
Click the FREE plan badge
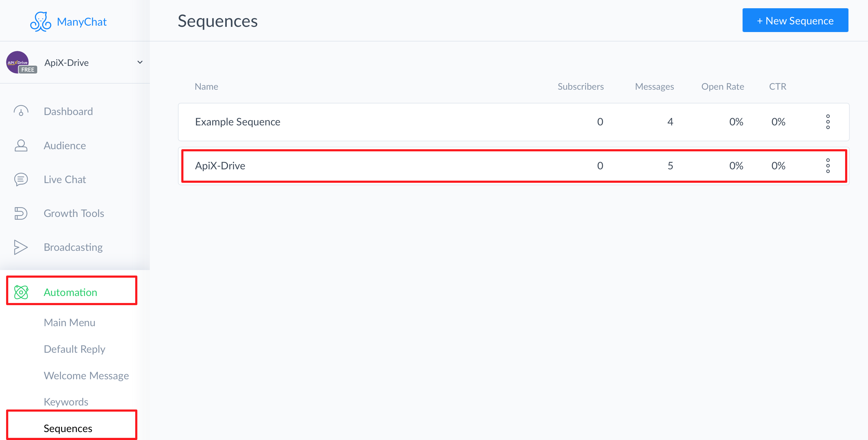(28, 70)
